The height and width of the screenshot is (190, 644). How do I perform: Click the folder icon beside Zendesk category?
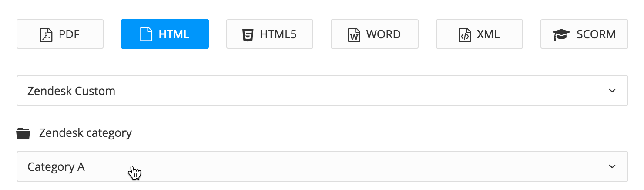coord(23,134)
